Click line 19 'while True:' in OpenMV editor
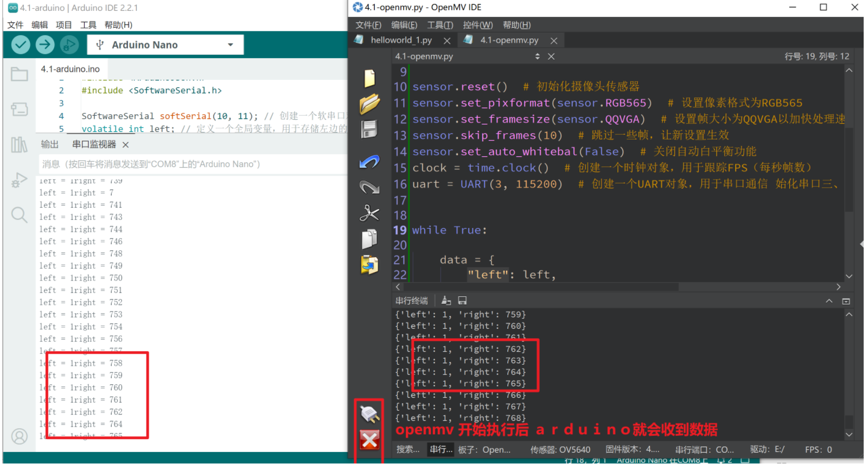The height and width of the screenshot is (464, 868). click(x=450, y=230)
